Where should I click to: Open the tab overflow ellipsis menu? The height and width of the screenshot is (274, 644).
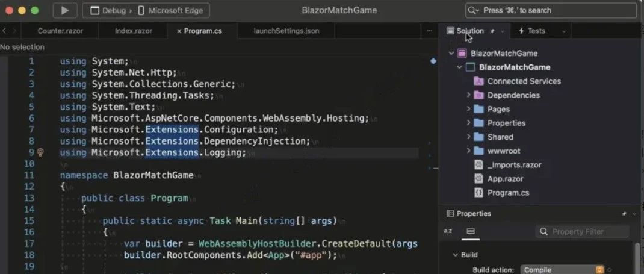pyautogui.click(x=430, y=31)
